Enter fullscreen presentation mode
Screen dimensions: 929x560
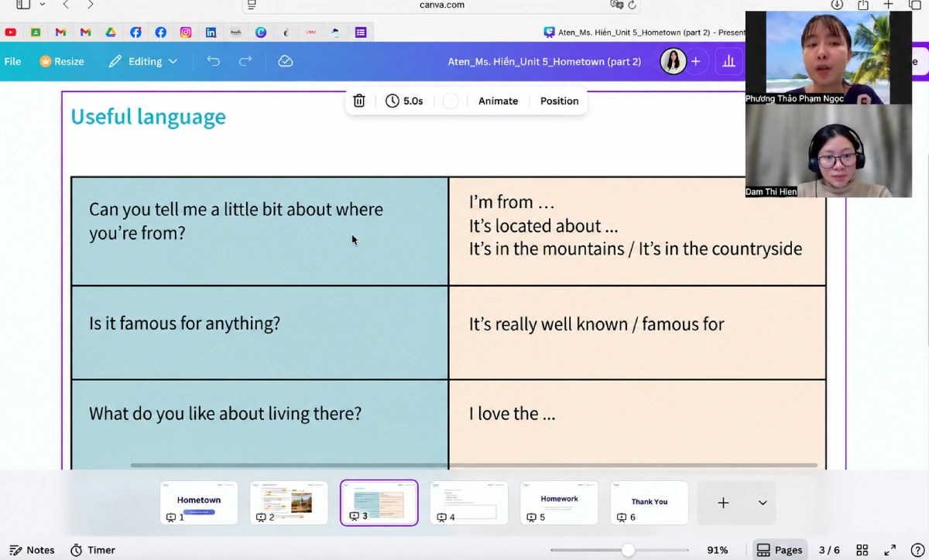890,550
